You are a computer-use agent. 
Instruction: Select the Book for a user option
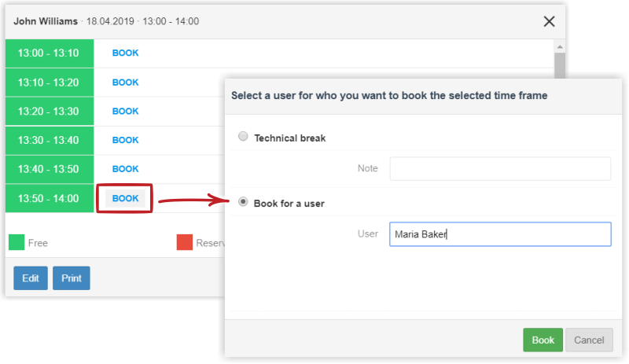[x=243, y=203]
